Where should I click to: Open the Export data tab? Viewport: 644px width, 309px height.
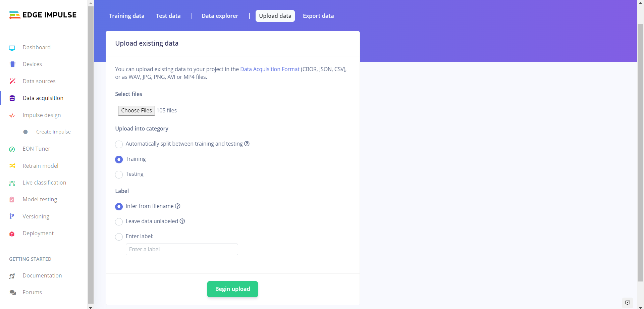(x=318, y=16)
